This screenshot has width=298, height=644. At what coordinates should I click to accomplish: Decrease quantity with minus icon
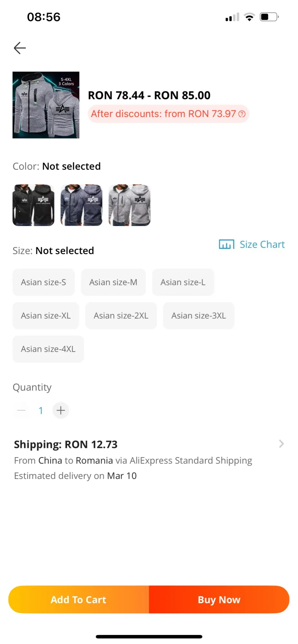[21, 410]
